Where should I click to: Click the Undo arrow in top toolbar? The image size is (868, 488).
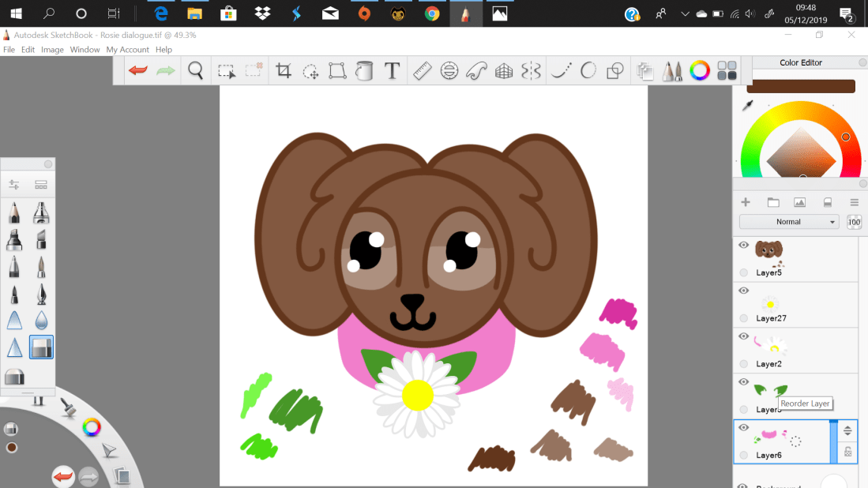pyautogui.click(x=138, y=71)
